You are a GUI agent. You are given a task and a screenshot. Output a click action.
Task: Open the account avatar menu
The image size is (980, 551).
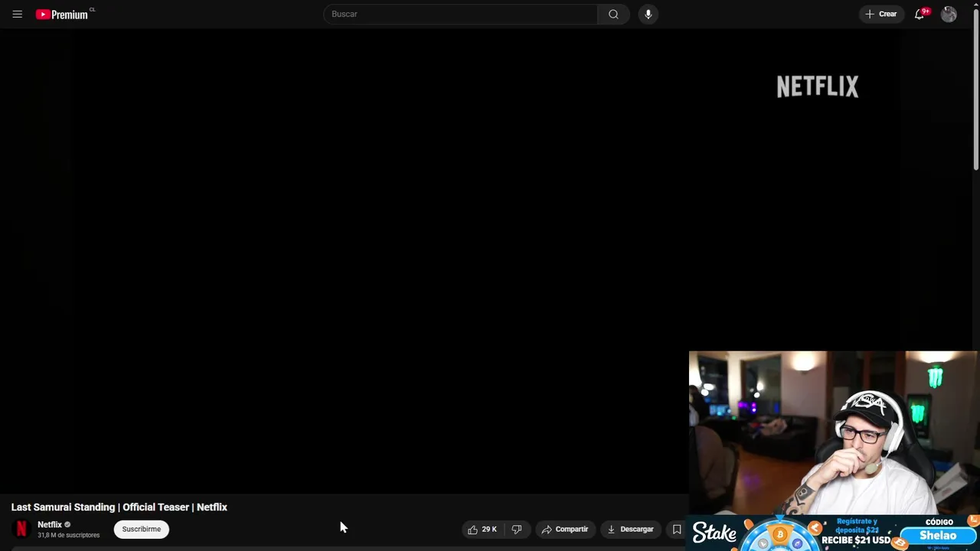pos(949,14)
